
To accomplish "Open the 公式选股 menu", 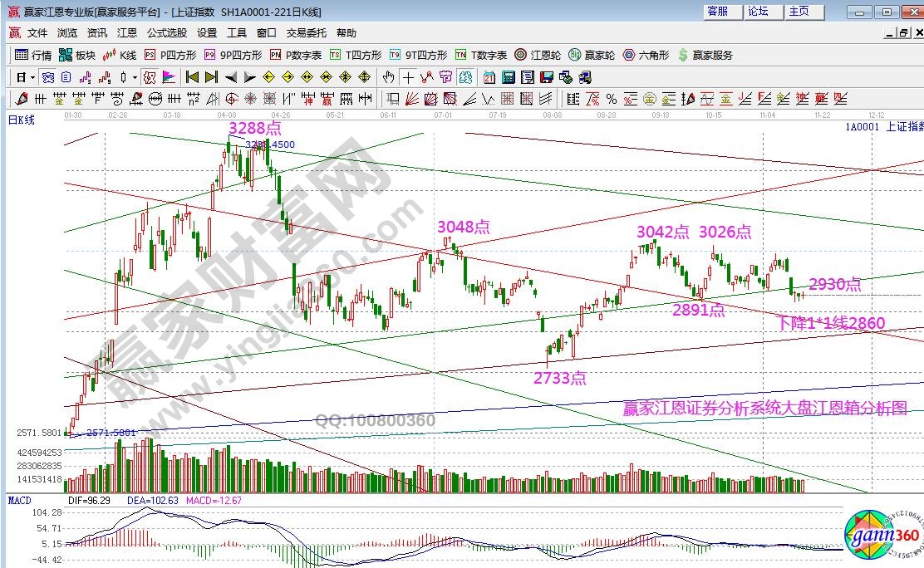I will [x=167, y=33].
